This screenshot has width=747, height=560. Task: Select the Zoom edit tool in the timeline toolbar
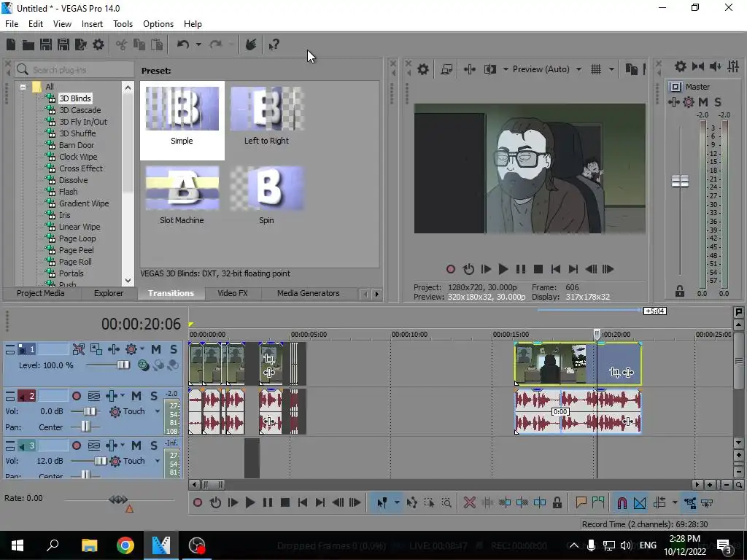tap(446, 502)
